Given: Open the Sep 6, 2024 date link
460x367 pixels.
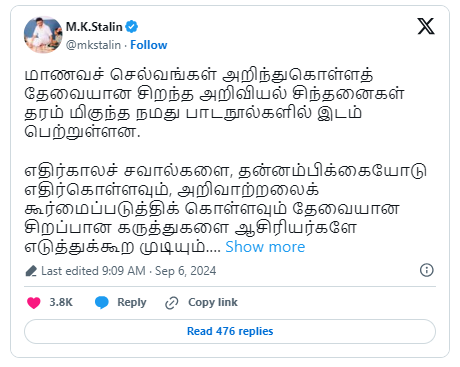Looking at the screenshot, I should coord(185,271).
